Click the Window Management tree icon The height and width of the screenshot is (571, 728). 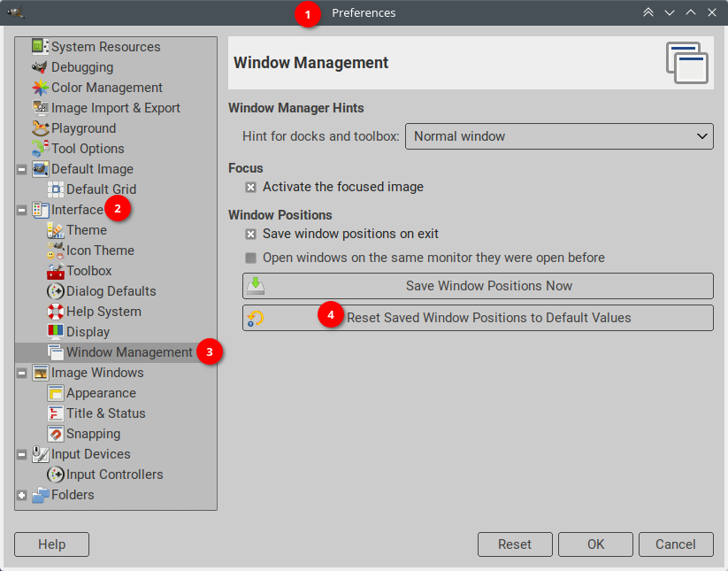point(55,352)
